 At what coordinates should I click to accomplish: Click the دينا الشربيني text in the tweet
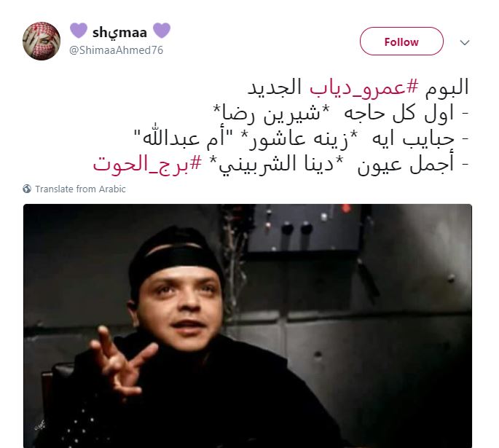point(277,164)
